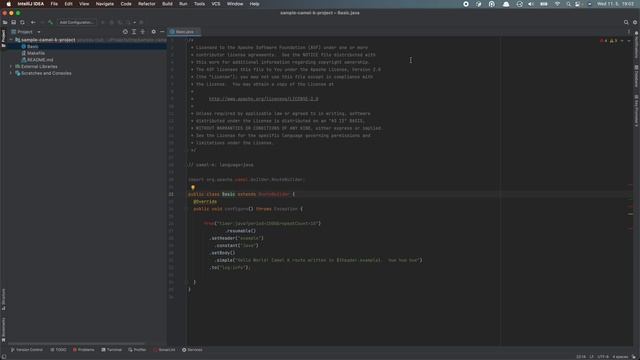
Task: Expand External Libraries node
Action: [x=11, y=67]
